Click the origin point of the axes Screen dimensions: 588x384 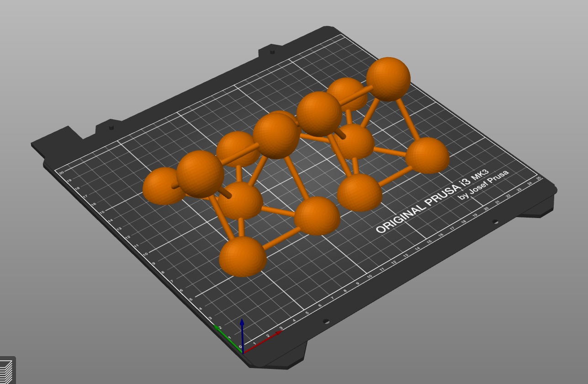click(x=243, y=353)
